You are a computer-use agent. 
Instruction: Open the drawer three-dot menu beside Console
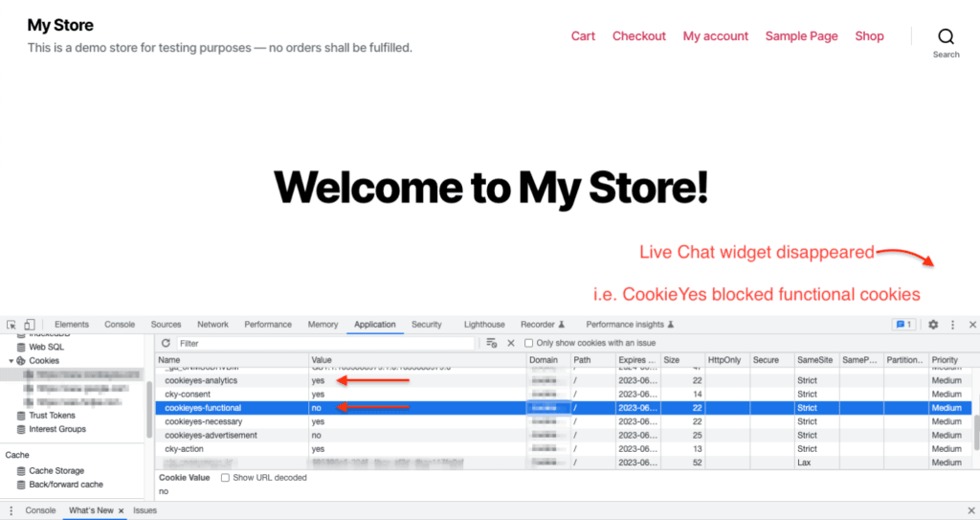click(11, 510)
